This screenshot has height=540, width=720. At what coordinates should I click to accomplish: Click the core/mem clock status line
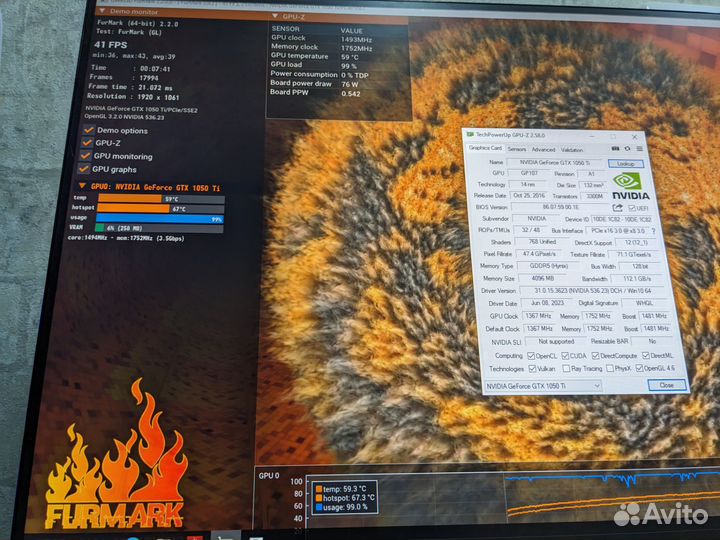[x=126, y=238]
